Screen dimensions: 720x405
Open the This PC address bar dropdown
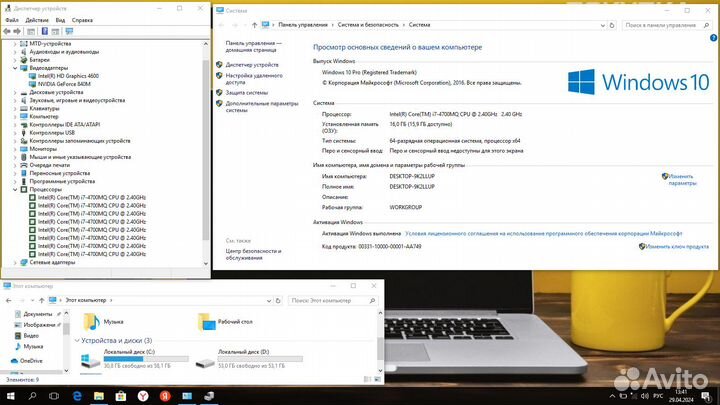point(269,301)
